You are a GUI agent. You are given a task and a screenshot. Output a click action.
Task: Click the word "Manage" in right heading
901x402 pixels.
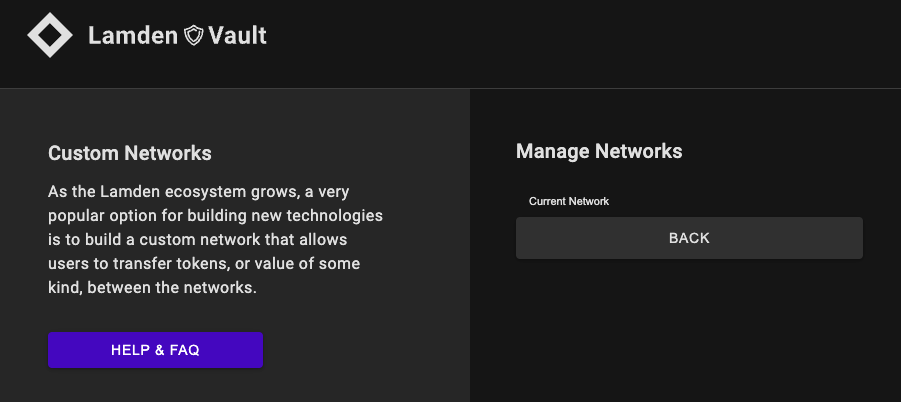(x=553, y=151)
